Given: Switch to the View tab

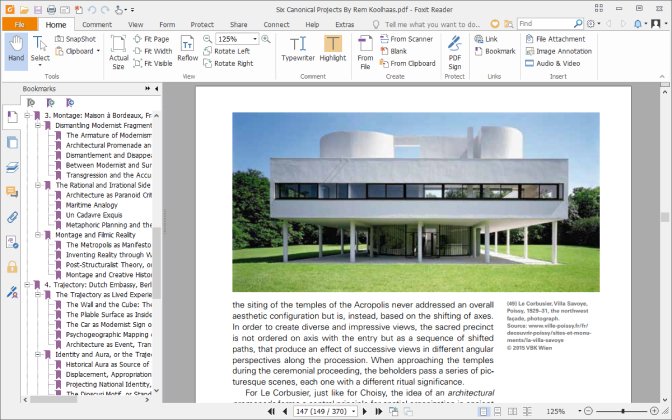Looking at the screenshot, I should click(135, 24).
